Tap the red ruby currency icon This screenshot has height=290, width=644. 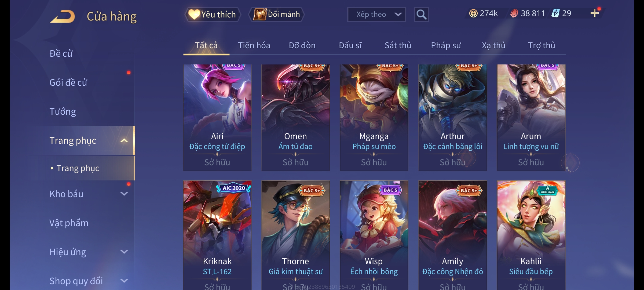pos(514,13)
